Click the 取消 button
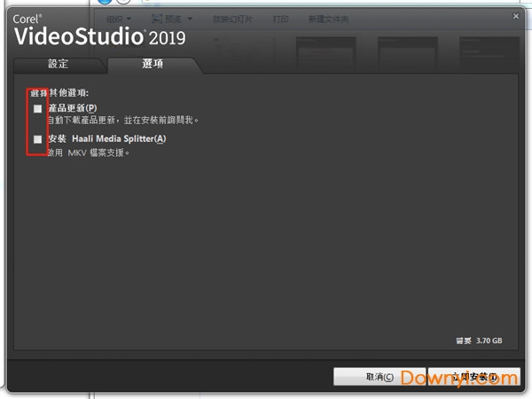 tap(379, 377)
